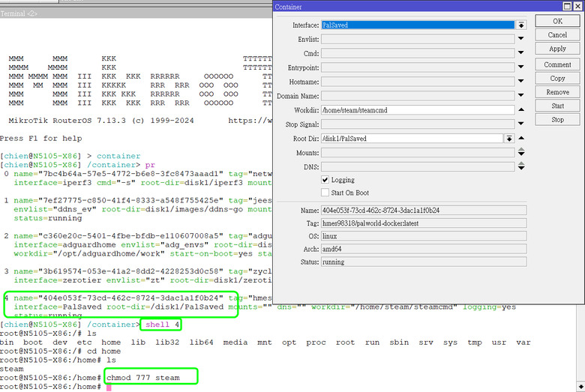Viewport: 585px width, 392px height.
Task: Click the Terminal <2> title bar
Action: tap(136, 13)
